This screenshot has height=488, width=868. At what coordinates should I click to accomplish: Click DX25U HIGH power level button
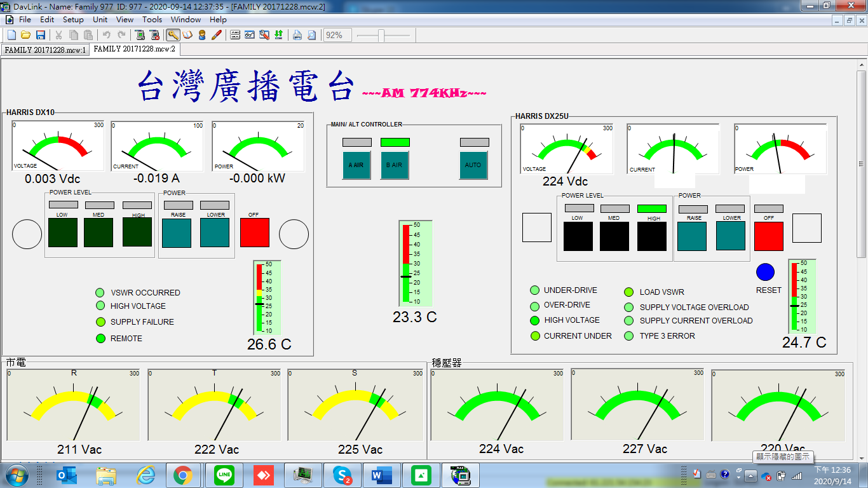pos(652,236)
